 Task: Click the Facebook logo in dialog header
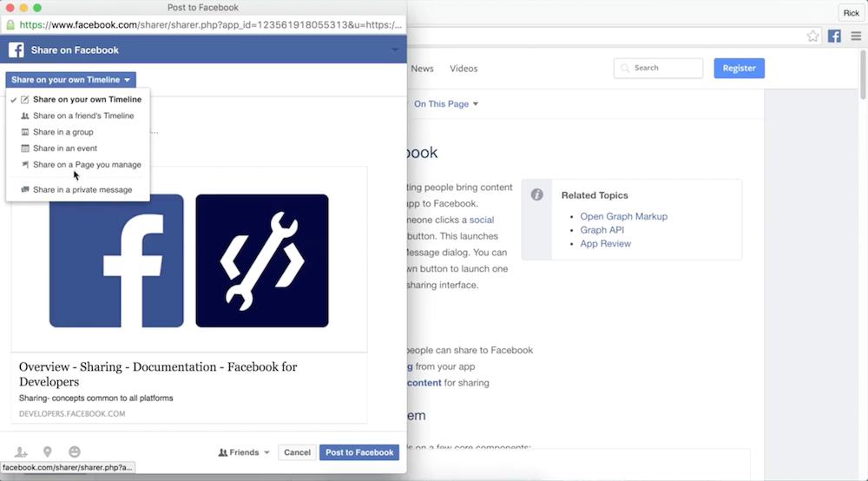tap(16, 50)
